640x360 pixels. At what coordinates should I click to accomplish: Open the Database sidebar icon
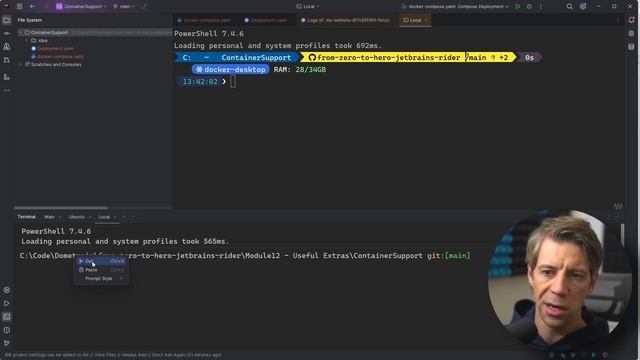pos(631,47)
